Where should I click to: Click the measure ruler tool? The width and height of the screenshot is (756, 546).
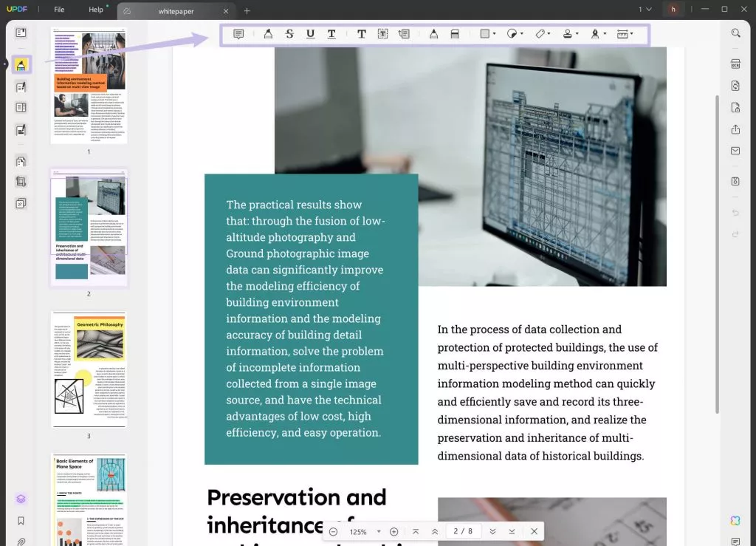[x=622, y=34]
